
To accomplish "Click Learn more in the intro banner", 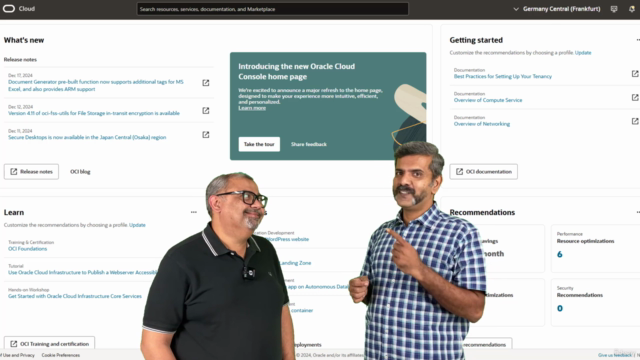I will coord(252,108).
